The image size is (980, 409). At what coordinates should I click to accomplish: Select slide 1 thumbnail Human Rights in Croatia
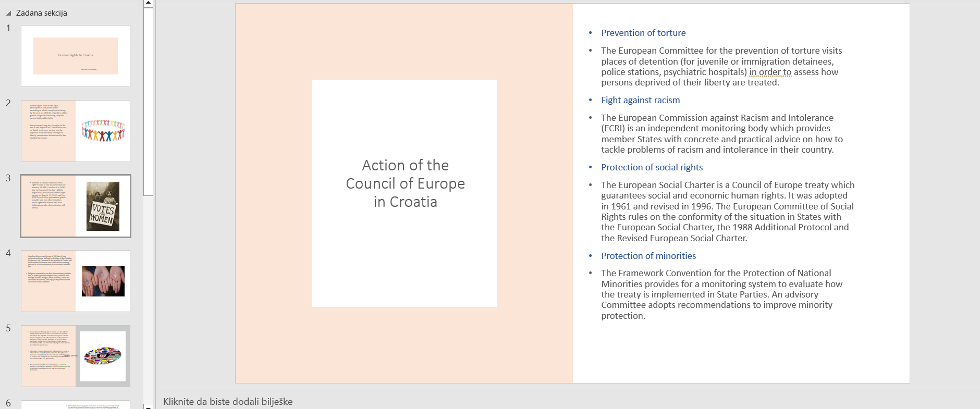76,56
